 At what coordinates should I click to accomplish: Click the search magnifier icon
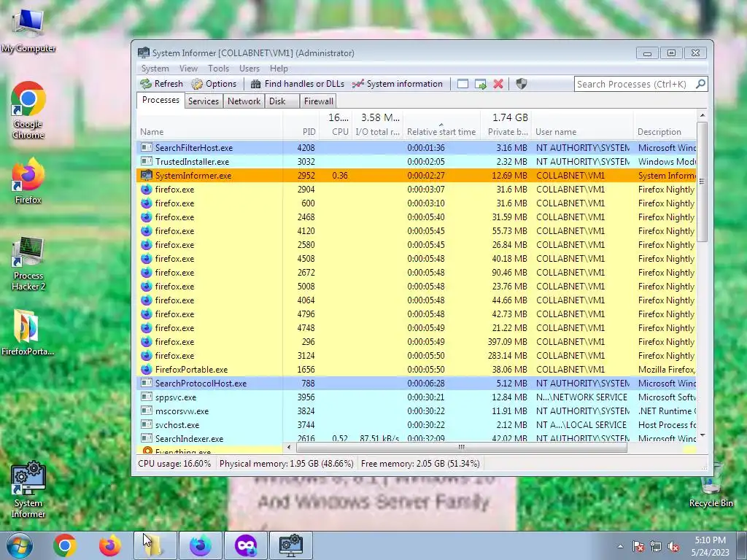pos(700,84)
